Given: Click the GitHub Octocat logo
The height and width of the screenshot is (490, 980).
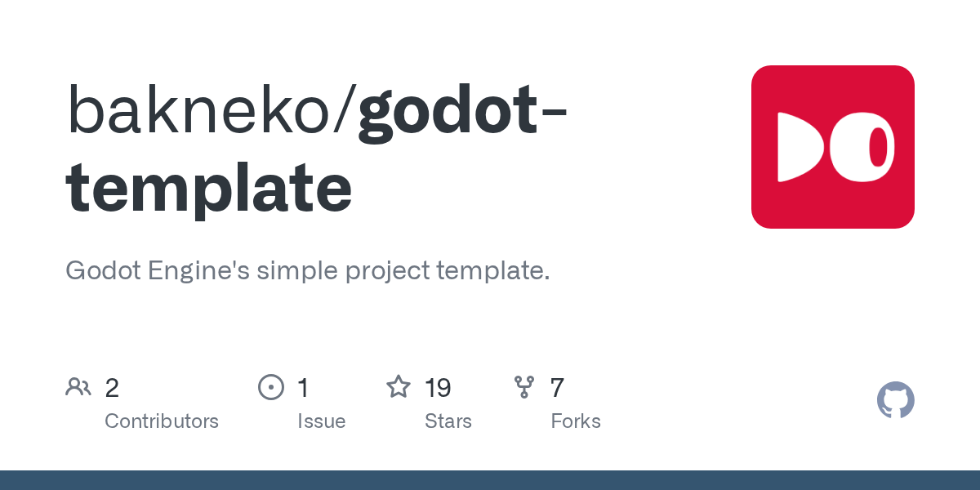Looking at the screenshot, I should coord(896,400).
